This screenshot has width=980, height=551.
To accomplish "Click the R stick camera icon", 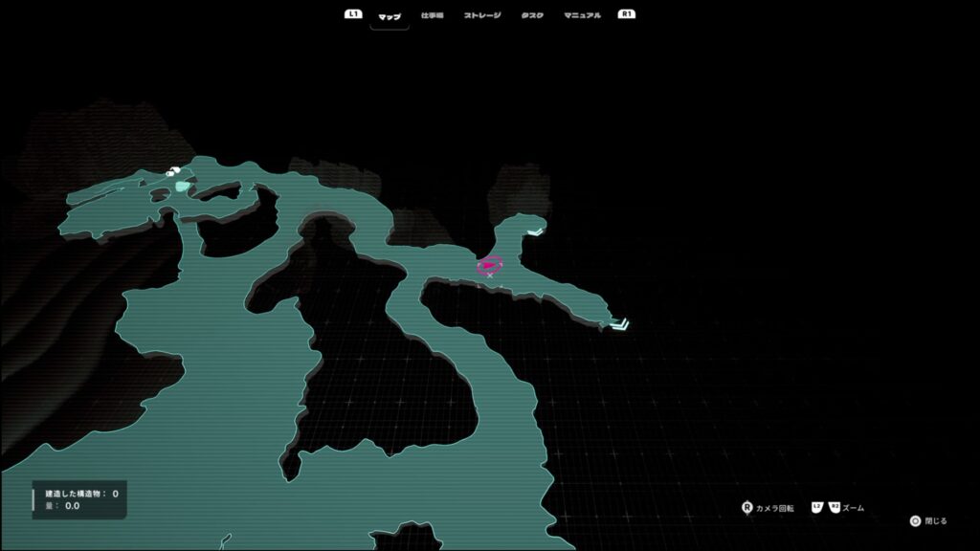I will 747,508.
